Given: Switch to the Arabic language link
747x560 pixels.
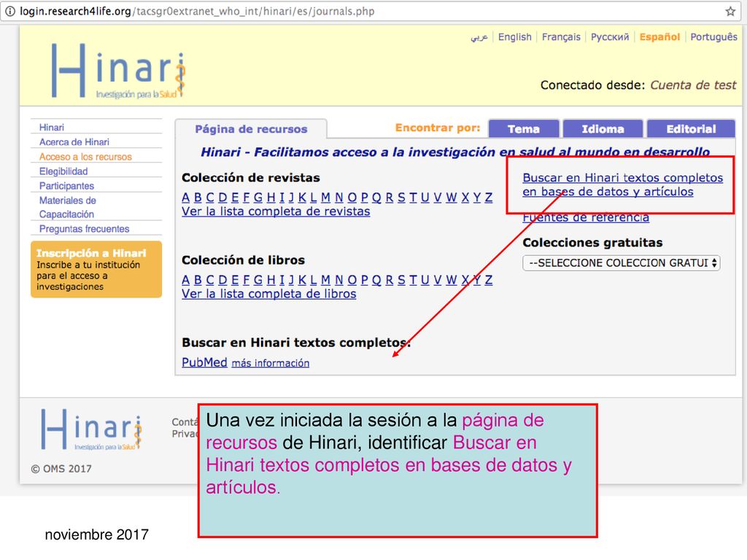Looking at the screenshot, I should 479,36.
